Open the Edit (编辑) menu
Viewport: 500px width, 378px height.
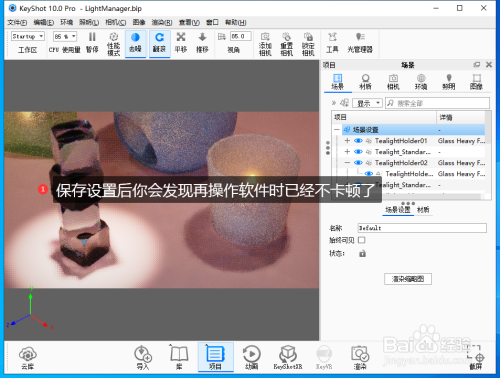(44, 22)
